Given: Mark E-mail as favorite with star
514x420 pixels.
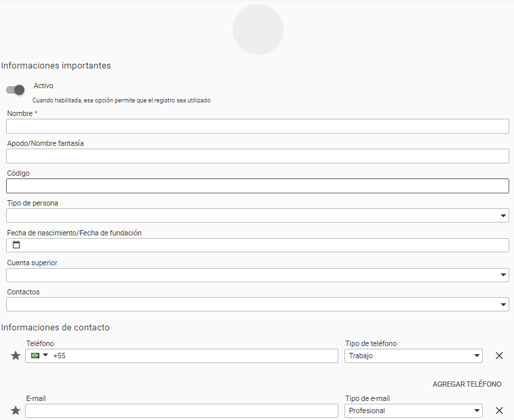Looking at the screenshot, I should [16, 411].
